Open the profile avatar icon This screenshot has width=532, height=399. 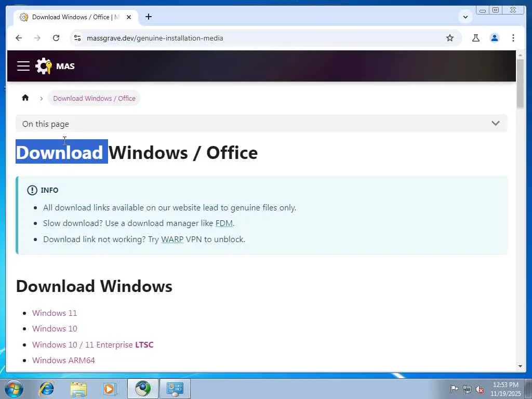495,38
